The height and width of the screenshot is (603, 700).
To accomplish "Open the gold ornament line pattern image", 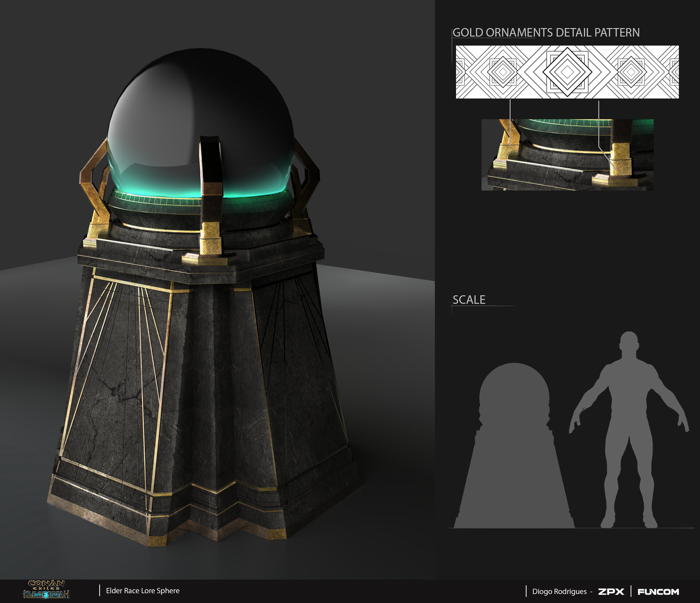I will 567,72.
